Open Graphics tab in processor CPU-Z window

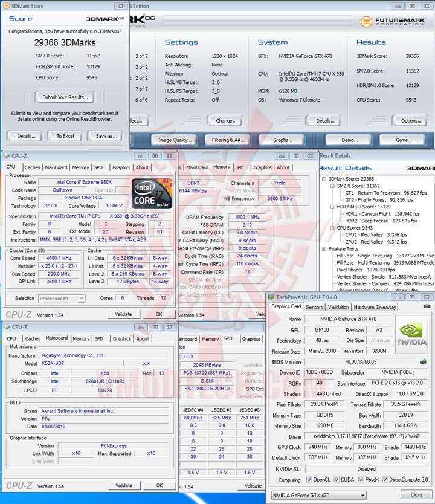click(121, 167)
